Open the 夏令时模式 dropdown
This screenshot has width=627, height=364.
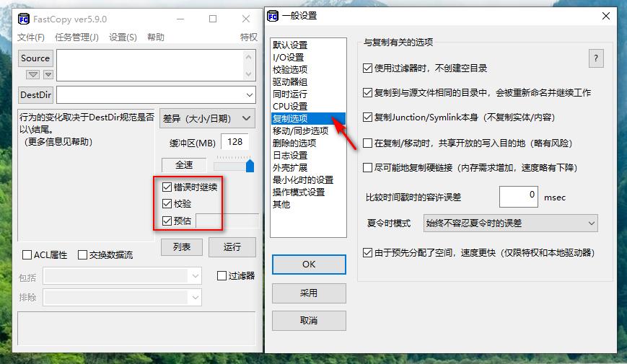click(511, 223)
